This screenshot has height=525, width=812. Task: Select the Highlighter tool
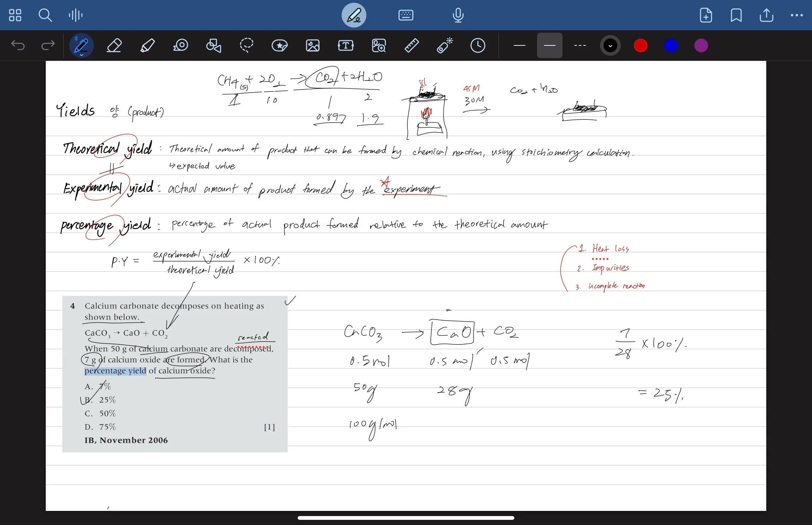(148, 45)
